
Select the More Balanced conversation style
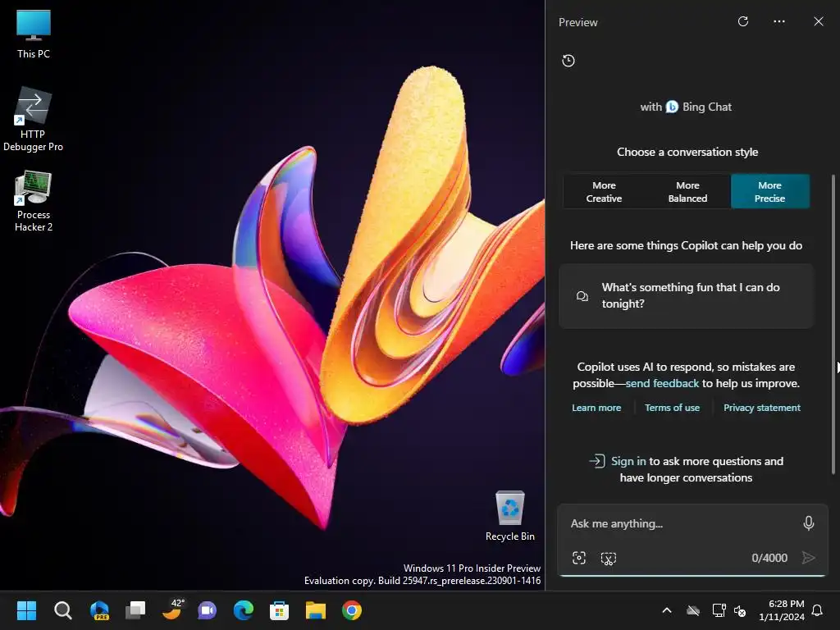click(x=687, y=192)
